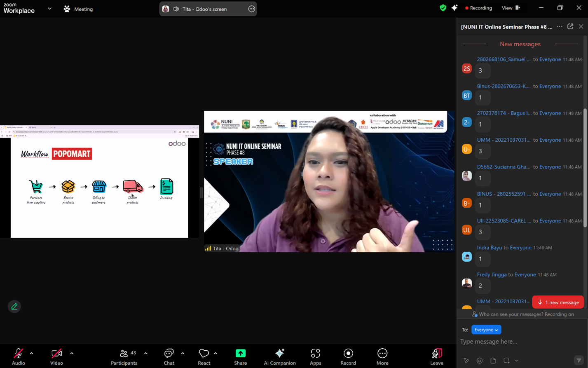The width and height of the screenshot is (588, 368).
Task: Leave the meeting
Action: click(437, 357)
